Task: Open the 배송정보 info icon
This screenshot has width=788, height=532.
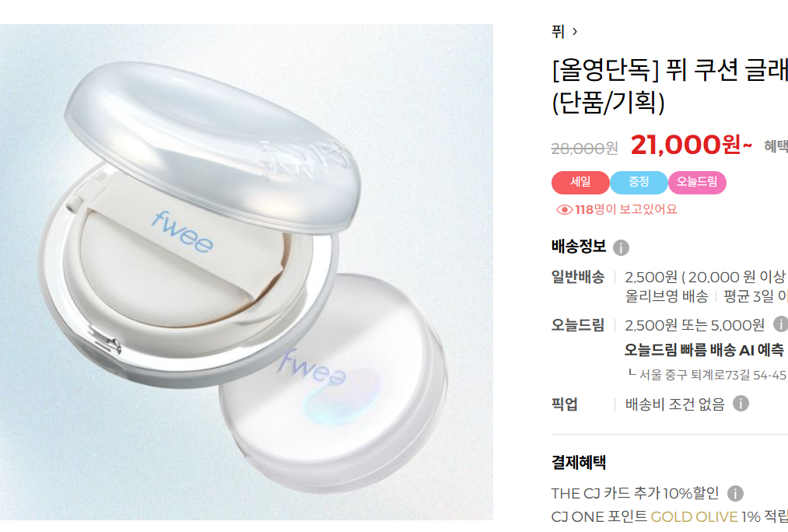Action: coord(621,247)
